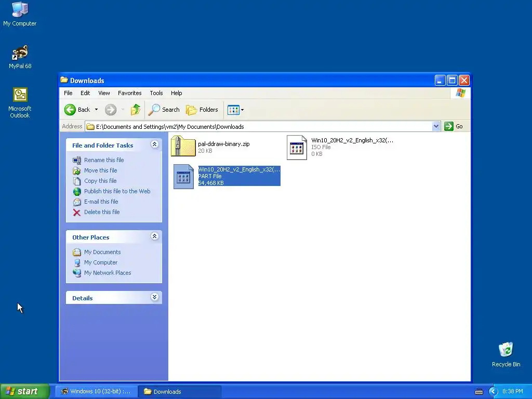The height and width of the screenshot is (399, 532).
Task: Open the Favorites menu
Action: point(129,93)
